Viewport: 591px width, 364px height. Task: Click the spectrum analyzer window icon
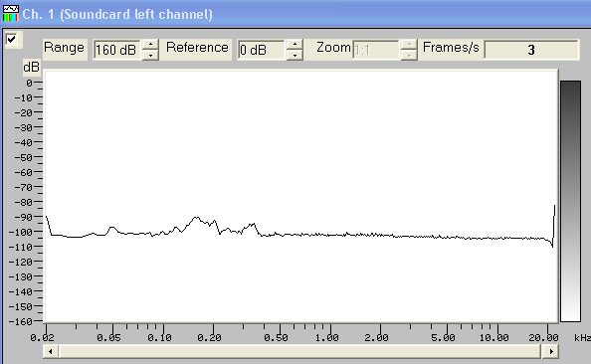point(11,13)
